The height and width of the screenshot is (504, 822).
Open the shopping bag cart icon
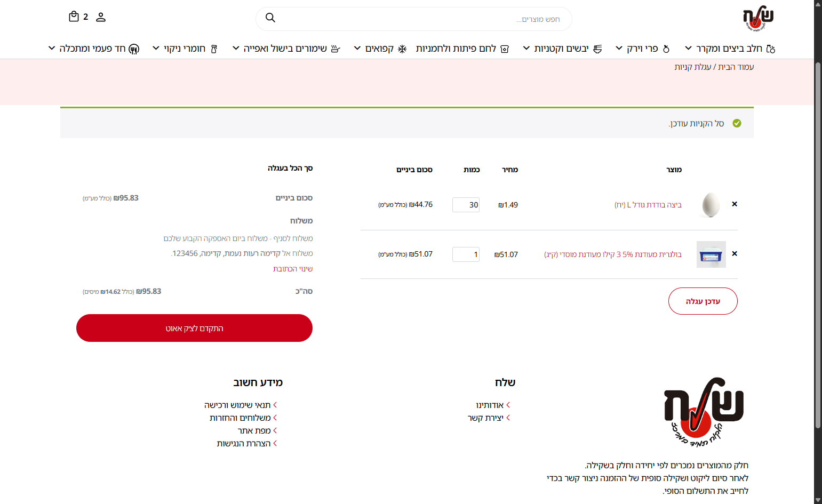click(74, 17)
